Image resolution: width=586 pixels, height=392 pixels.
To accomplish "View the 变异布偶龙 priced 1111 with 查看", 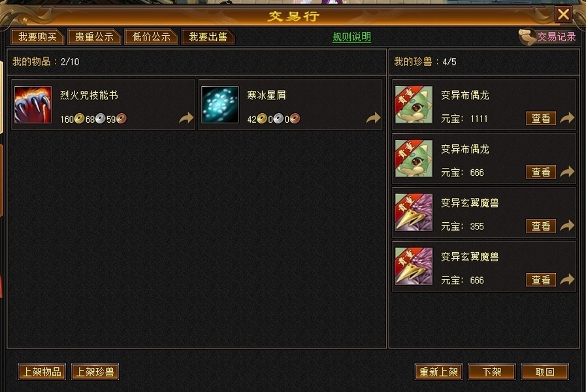I will click(x=541, y=118).
